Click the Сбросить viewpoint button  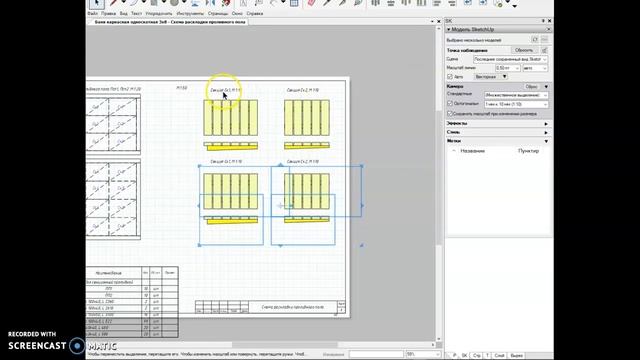[524, 50]
